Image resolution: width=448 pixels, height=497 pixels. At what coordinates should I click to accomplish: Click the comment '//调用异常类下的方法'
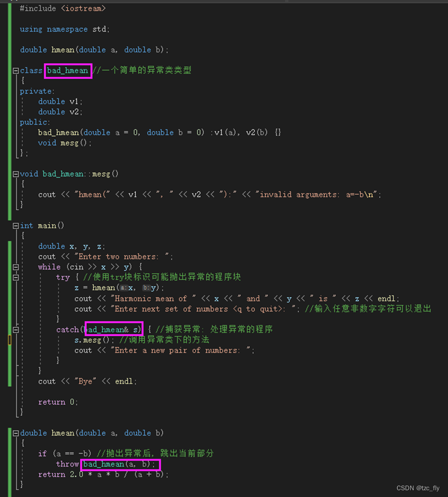164,340
